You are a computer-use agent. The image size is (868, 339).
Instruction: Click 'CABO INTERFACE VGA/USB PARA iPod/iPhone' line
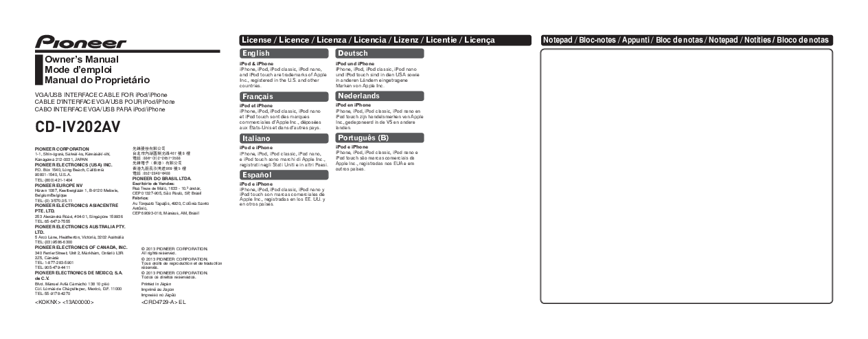[x=100, y=109]
